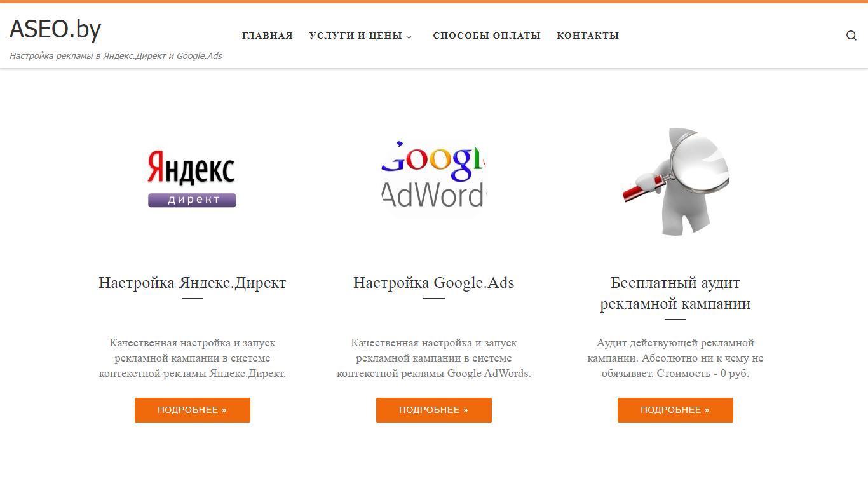The height and width of the screenshot is (488, 868).
Task: Click the Google AdWords description paragraph
Action: pos(434,358)
